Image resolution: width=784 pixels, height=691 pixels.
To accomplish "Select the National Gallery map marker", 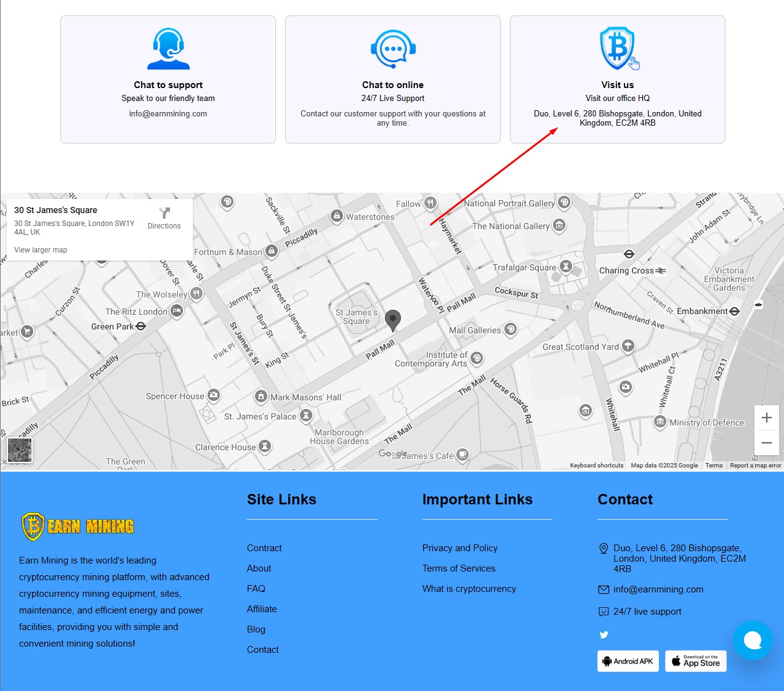I will [x=559, y=226].
